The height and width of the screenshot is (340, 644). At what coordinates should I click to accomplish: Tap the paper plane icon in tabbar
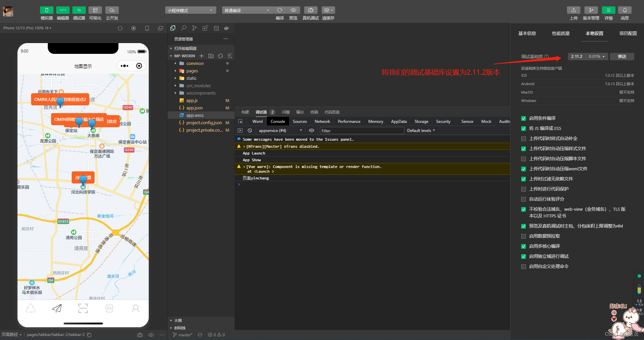tap(57, 308)
